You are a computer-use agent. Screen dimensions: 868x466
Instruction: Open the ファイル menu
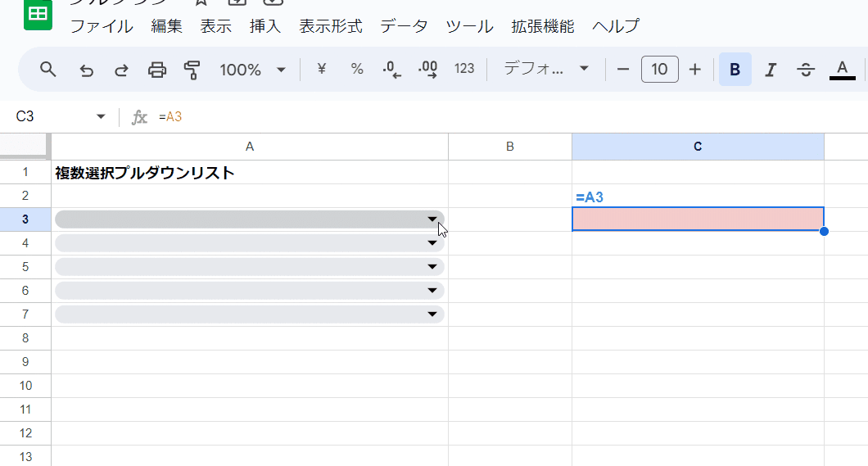[x=102, y=26]
